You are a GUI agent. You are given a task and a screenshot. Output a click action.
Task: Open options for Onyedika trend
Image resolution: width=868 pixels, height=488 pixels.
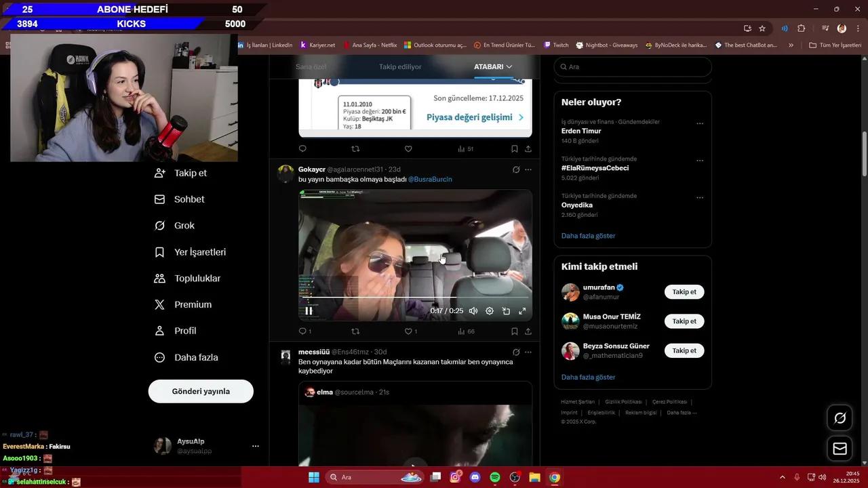tap(700, 198)
